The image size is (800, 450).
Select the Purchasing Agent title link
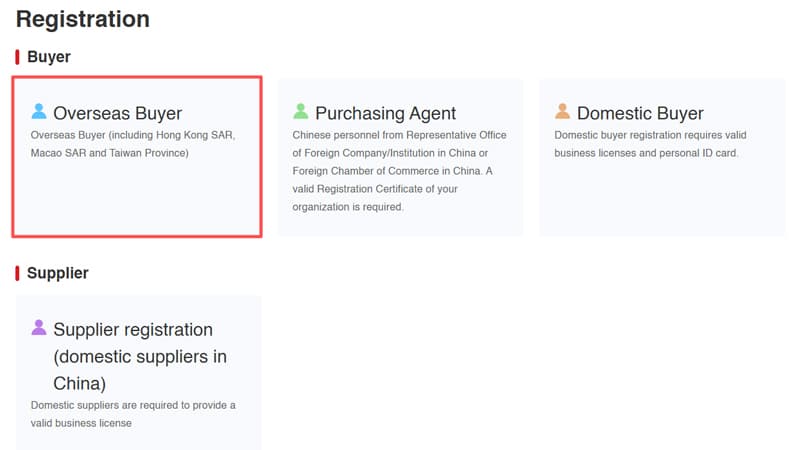(x=385, y=113)
